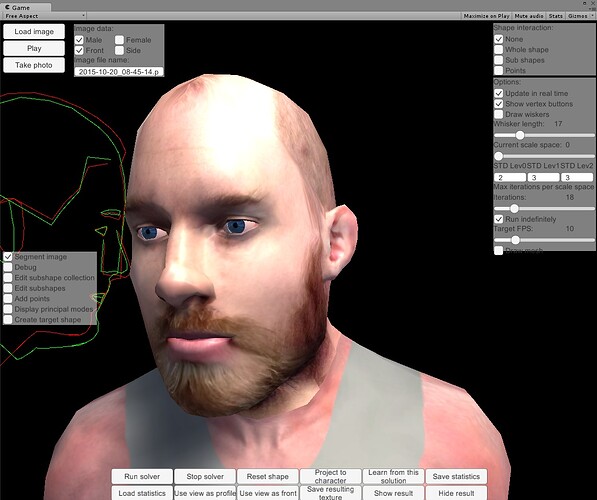This screenshot has height=500, width=597.
Task: Enable Points interaction
Action: pyautogui.click(x=499, y=70)
